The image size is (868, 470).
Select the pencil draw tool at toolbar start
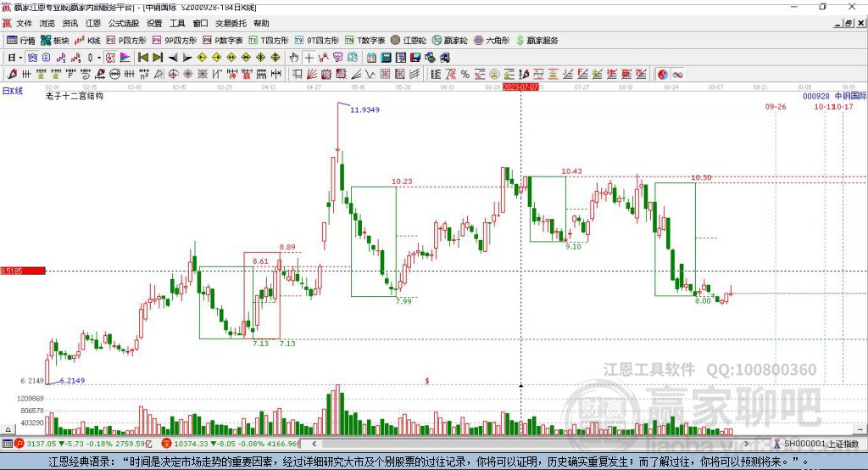tap(12, 75)
